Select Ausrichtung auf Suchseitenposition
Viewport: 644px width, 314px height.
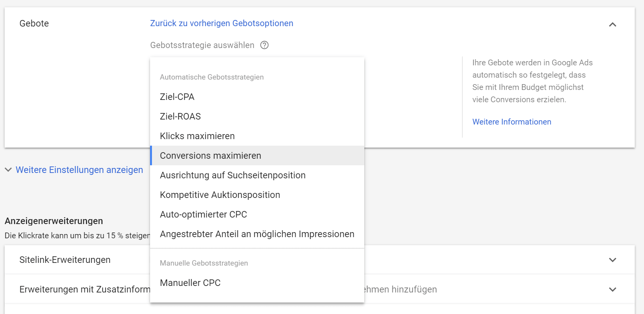pos(257,175)
